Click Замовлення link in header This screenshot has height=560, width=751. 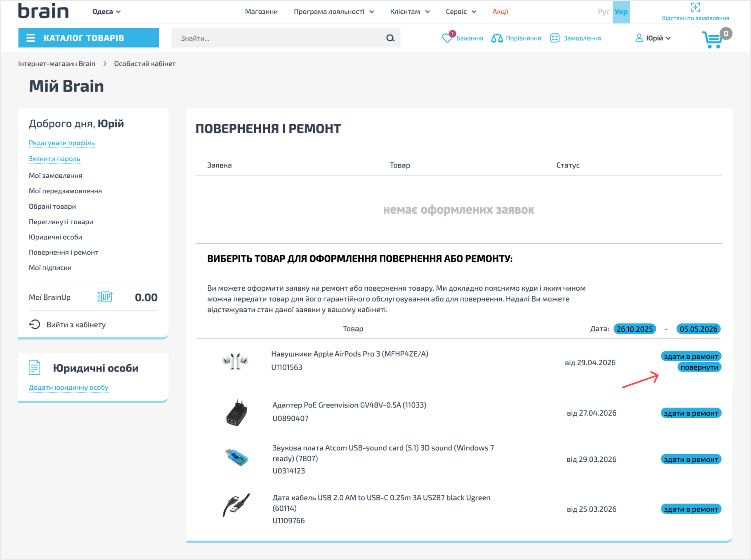(x=582, y=38)
